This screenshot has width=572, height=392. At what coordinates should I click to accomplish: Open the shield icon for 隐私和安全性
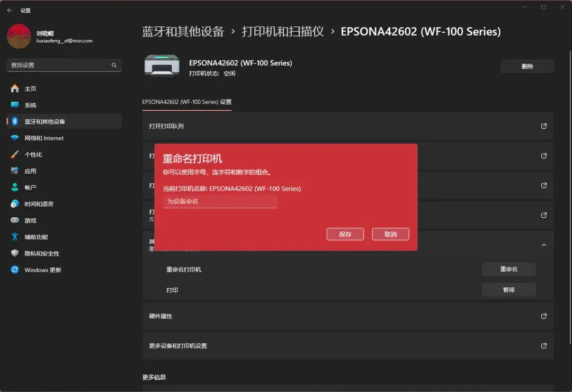point(15,253)
